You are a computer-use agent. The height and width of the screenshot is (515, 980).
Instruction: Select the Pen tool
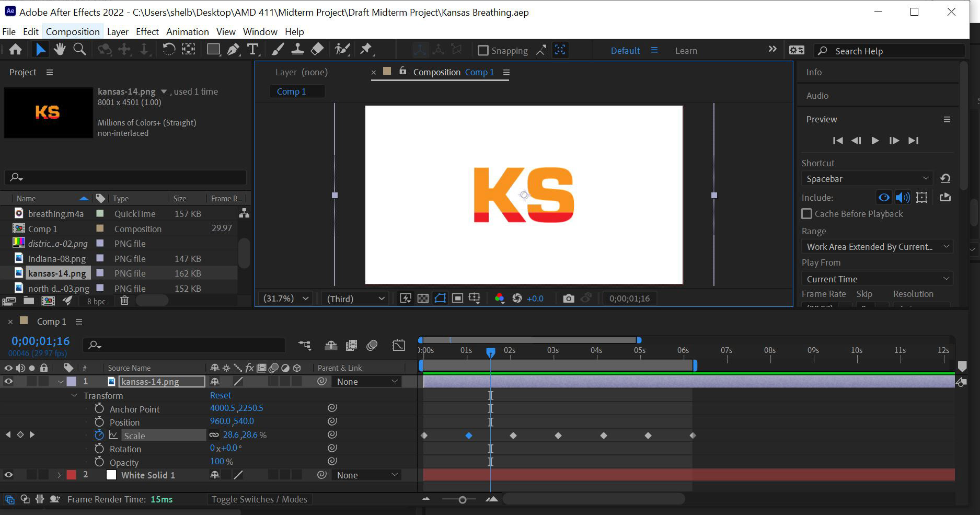coord(233,50)
